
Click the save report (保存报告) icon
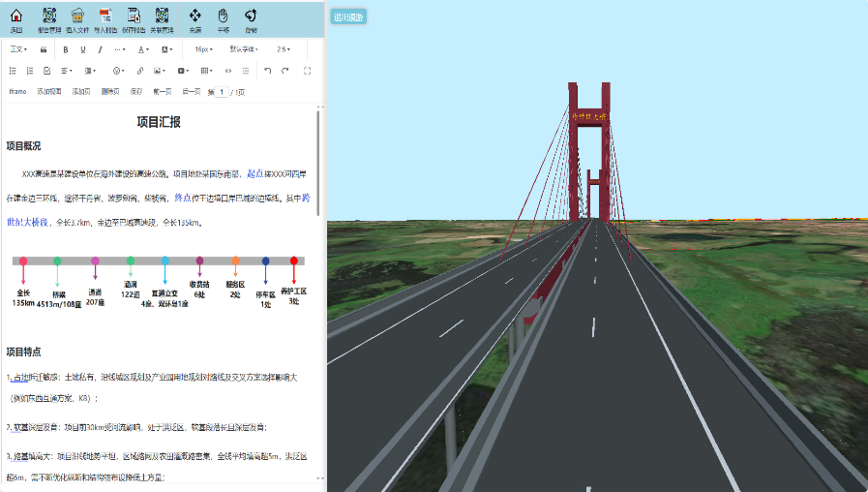(134, 18)
